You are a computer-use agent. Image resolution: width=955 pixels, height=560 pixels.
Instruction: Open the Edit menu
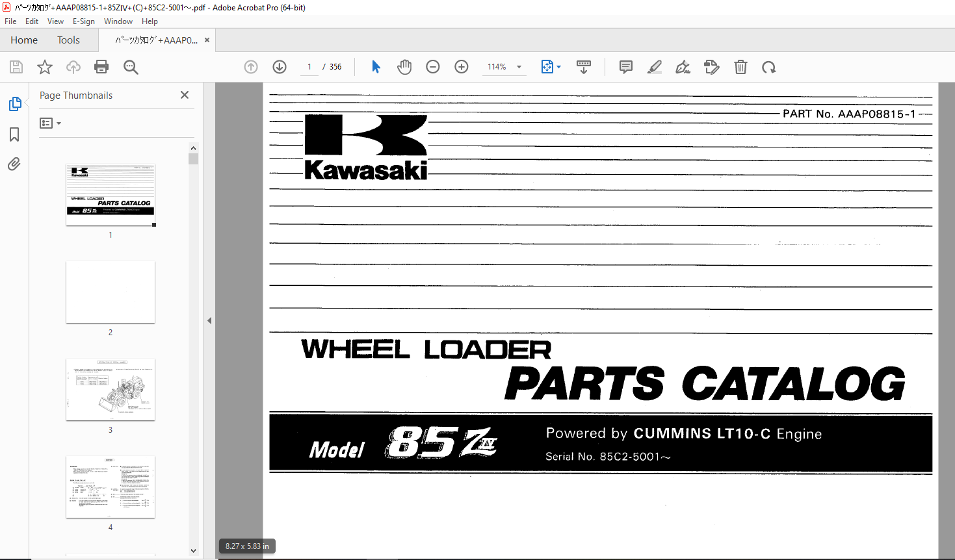click(x=32, y=21)
